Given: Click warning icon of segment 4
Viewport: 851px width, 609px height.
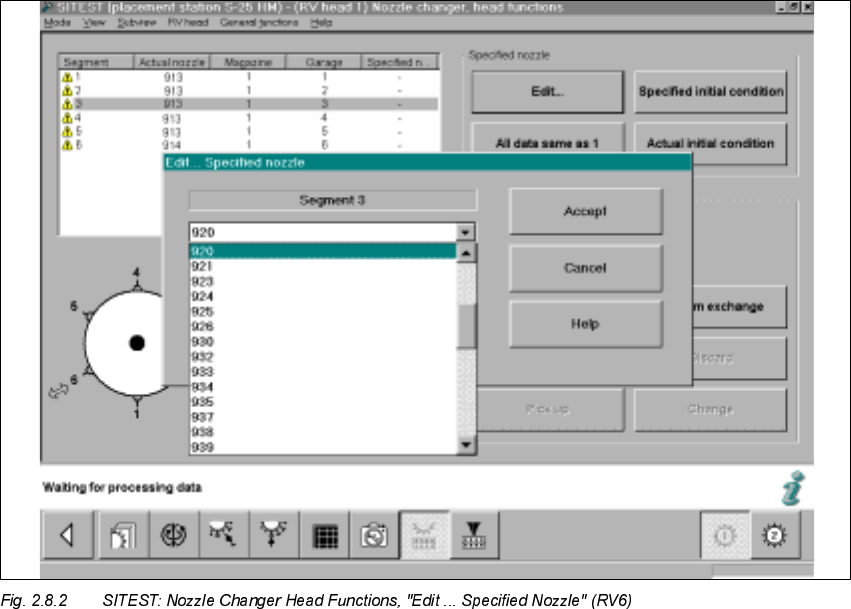Looking at the screenshot, I should [x=67, y=118].
